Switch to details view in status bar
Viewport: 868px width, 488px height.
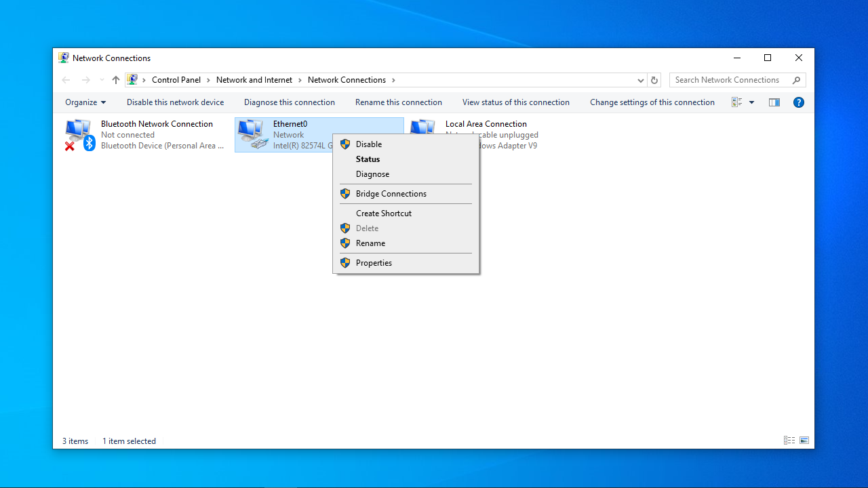(789, 441)
